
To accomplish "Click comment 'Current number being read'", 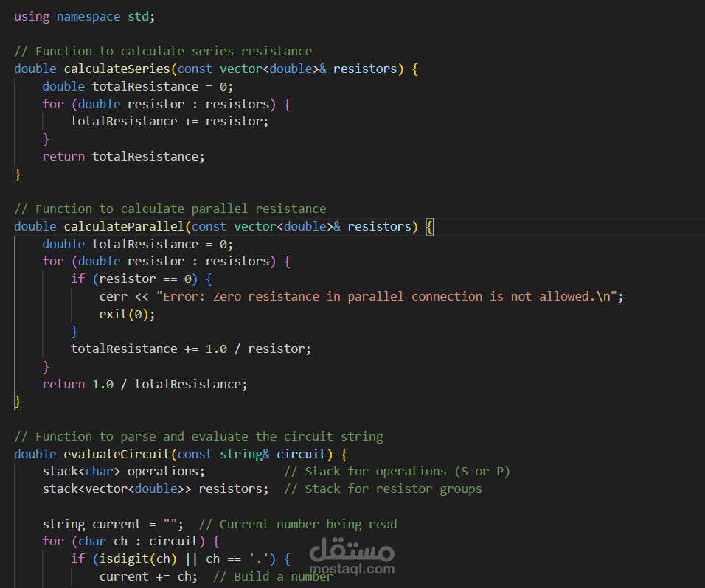I will click(298, 524).
